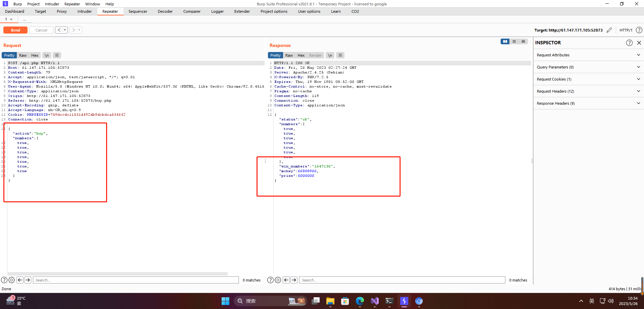Viewport: 644px width, 309px height.
Task: Edit target with pencil icon
Action: point(609,30)
